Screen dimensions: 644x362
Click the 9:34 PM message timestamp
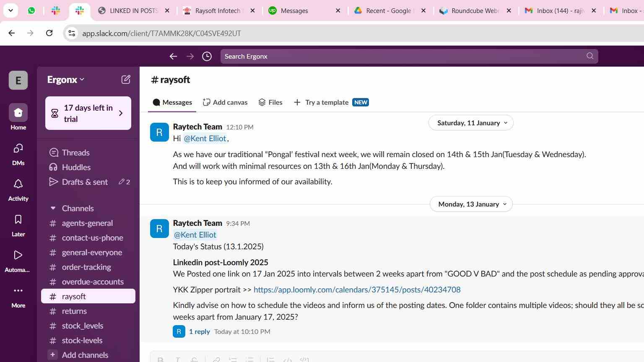click(x=238, y=223)
